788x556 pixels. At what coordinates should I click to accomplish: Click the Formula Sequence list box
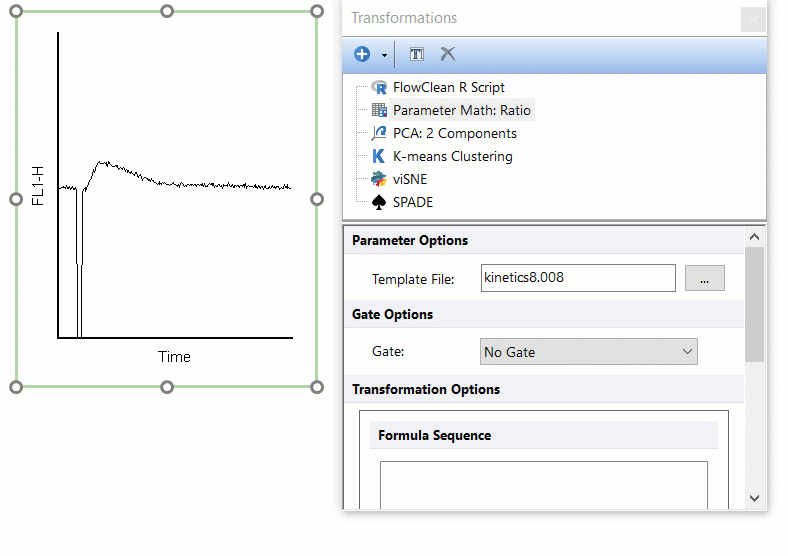[x=543, y=485]
